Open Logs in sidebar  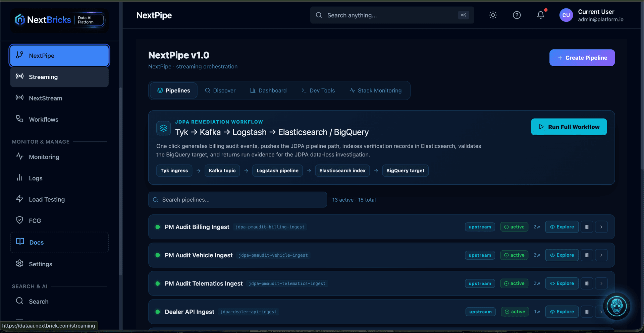59,178
